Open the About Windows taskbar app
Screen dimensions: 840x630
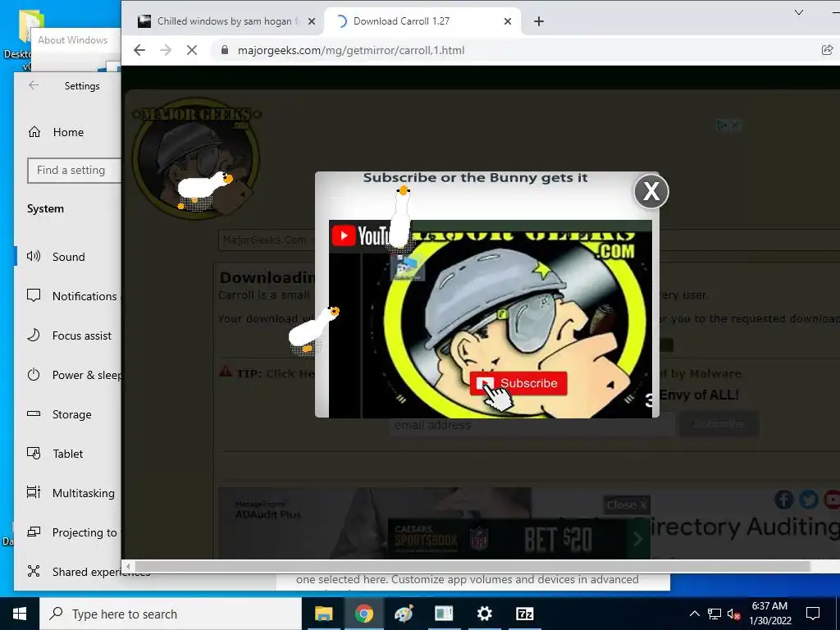click(x=444, y=614)
